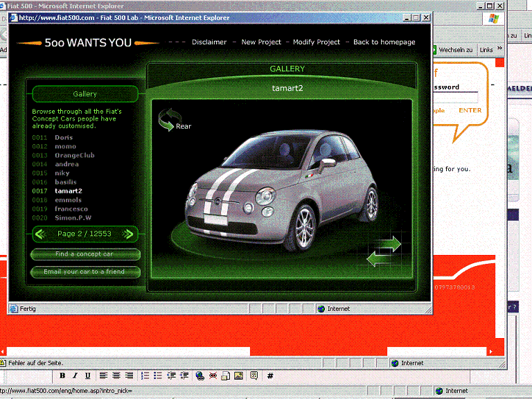Click the insert hyperlink globe icon
The image size is (532, 399).
pyautogui.click(x=199, y=375)
